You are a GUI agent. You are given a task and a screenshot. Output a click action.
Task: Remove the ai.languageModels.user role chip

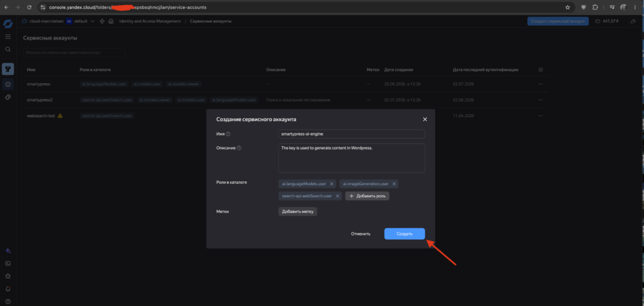(331, 184)
